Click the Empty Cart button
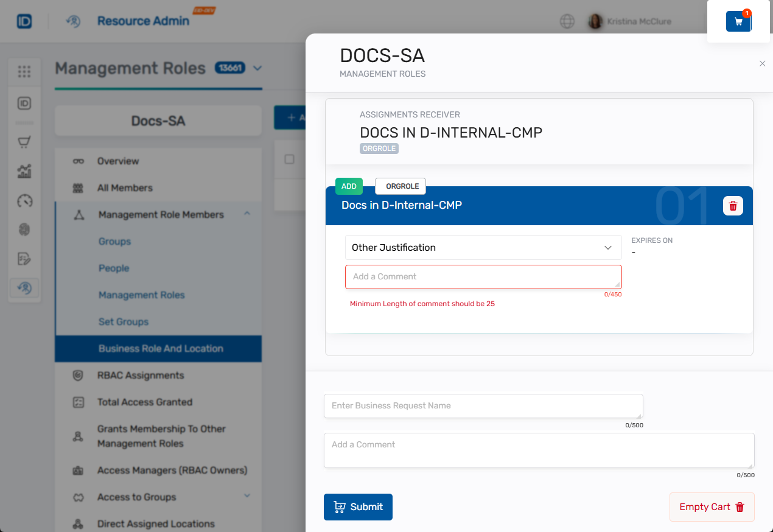 [x=712, y=507]
